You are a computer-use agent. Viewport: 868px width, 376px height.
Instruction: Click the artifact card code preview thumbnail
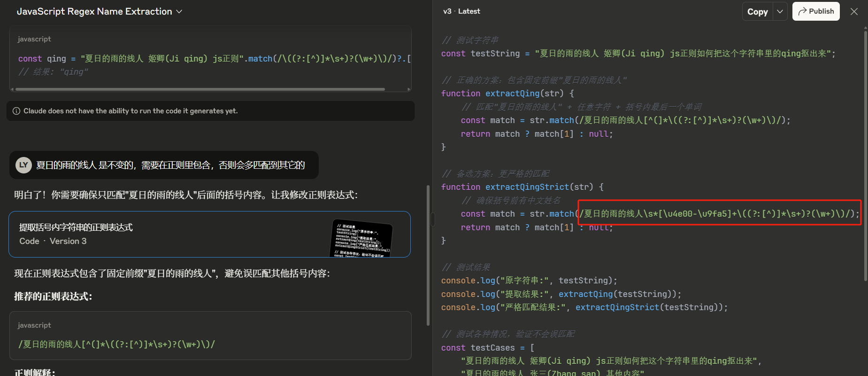click(362, 239)
